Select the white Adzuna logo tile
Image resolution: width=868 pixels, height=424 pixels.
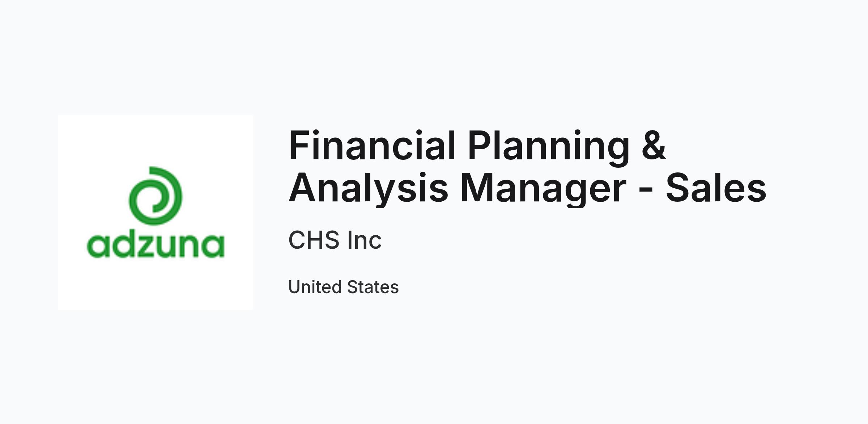(x=156, y=212)
